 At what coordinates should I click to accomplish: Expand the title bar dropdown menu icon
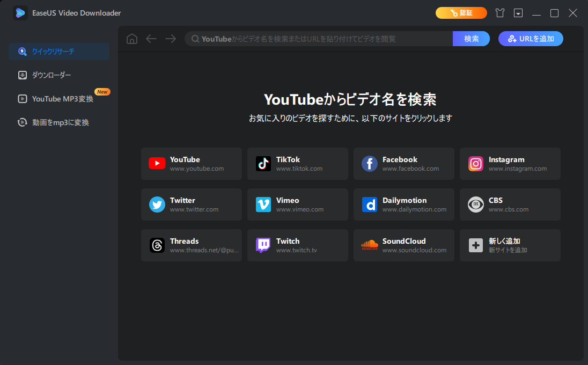coord(518,13)
